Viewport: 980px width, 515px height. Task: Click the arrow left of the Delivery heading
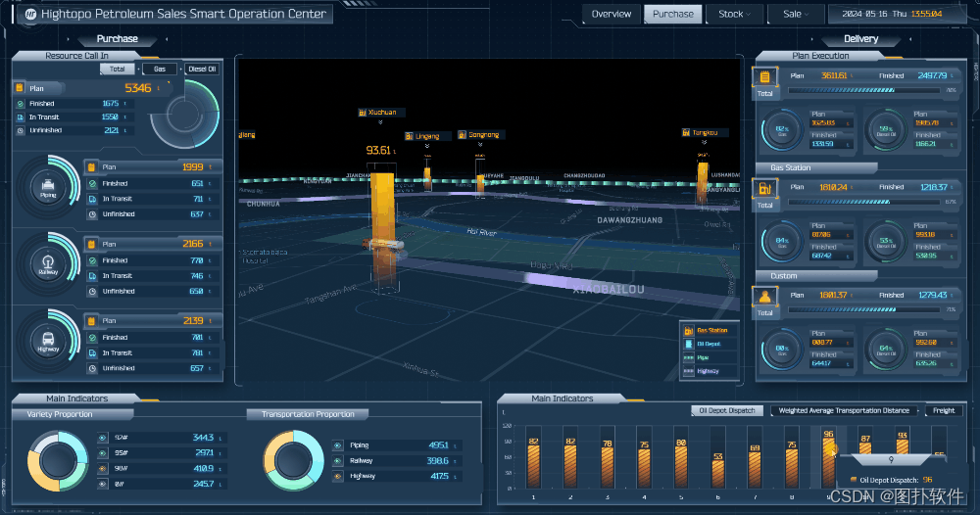[x=812, y=39]
